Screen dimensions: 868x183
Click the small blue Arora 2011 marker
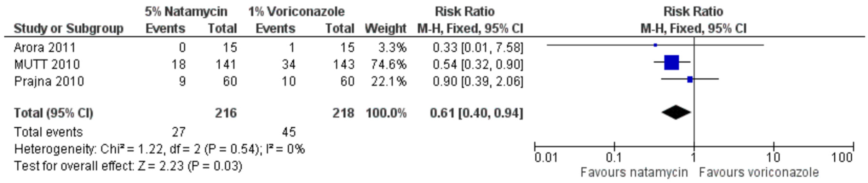click(655, 45)
